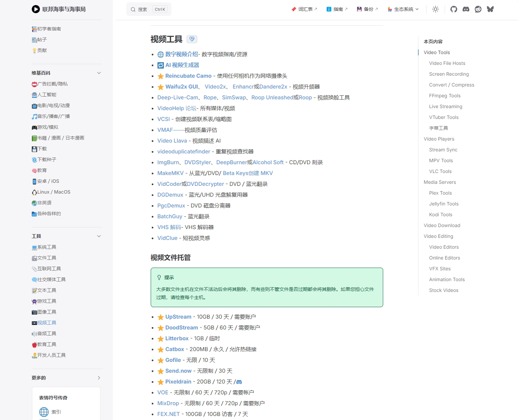The height and width of the screenshot is (420, 518).
Task: Open the MakeMKV link
Action: pyautogui.click(x=170, y=173)
